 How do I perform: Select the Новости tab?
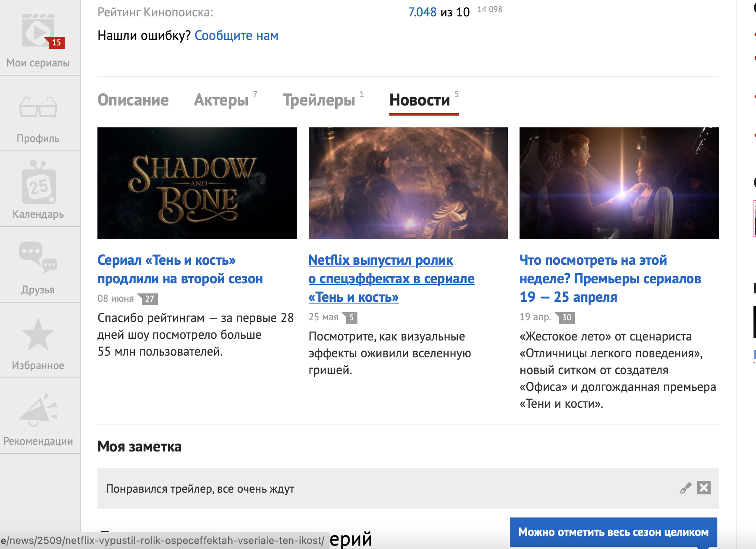tap(420, 100)
